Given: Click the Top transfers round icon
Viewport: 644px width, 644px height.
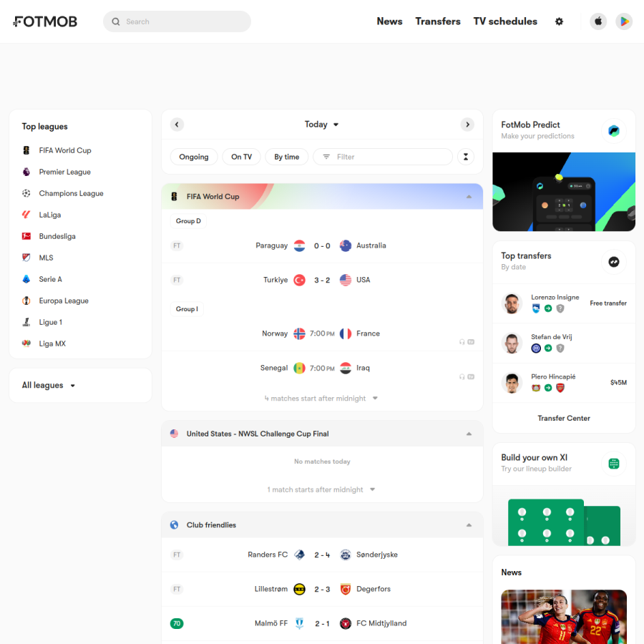Looking at the screenshot, I should 614,262.
